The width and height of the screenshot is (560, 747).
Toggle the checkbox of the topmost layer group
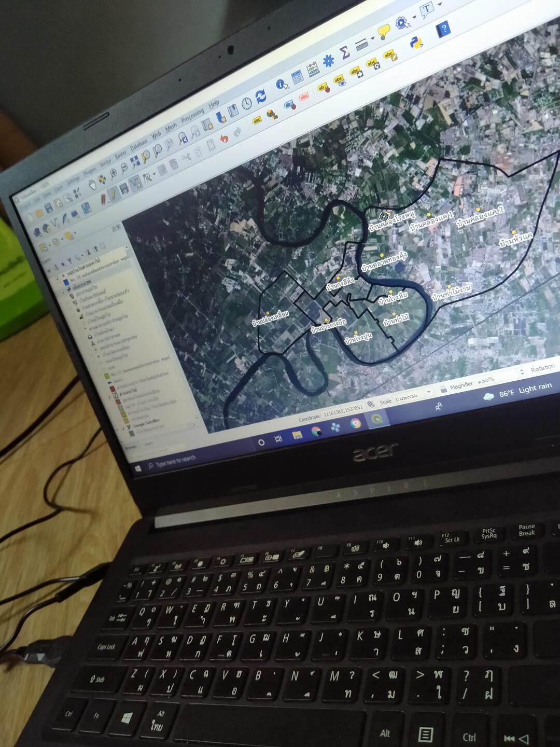tap(58, 279)
